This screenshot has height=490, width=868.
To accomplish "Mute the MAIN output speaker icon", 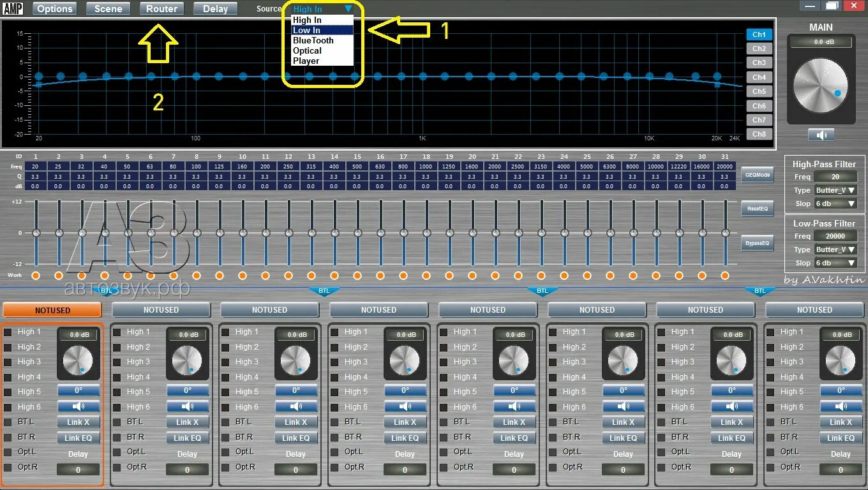I will pyautogui.click(x=821, y=135).
